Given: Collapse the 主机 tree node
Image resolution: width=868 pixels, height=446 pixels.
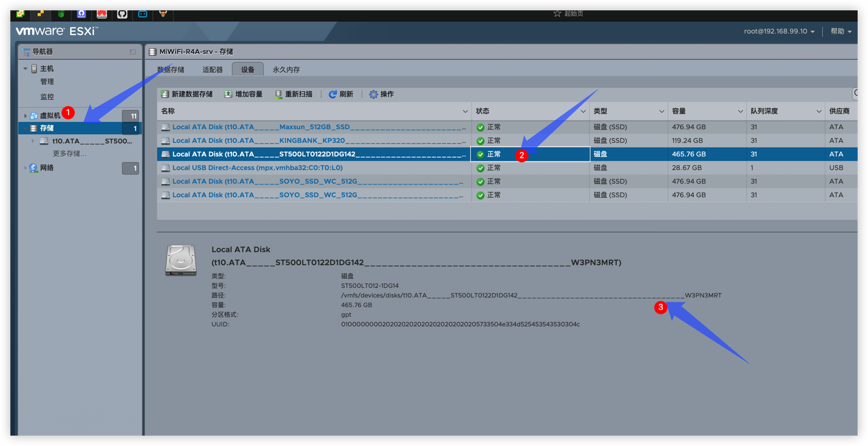Looking at the screenshot, I should click(25, 69).
